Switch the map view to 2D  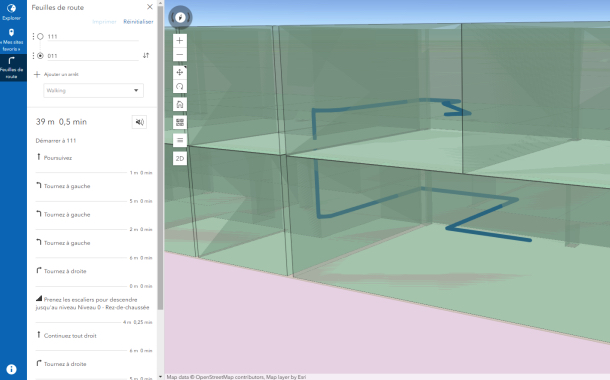point(180,158)
